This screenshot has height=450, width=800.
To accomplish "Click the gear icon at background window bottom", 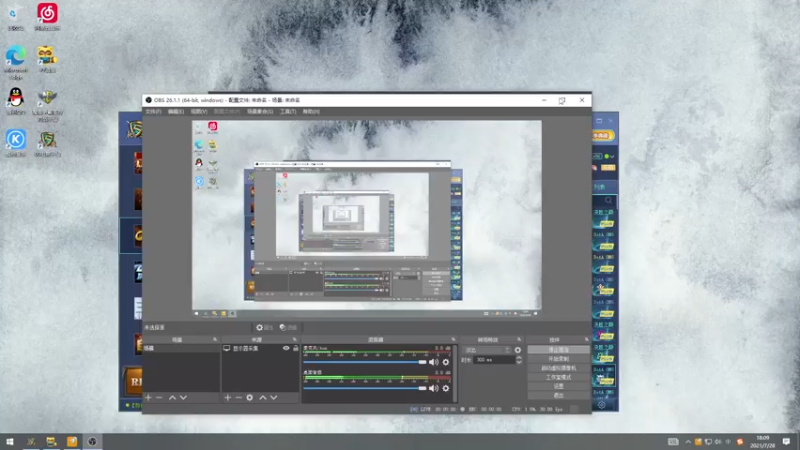I will click(602, 405).
